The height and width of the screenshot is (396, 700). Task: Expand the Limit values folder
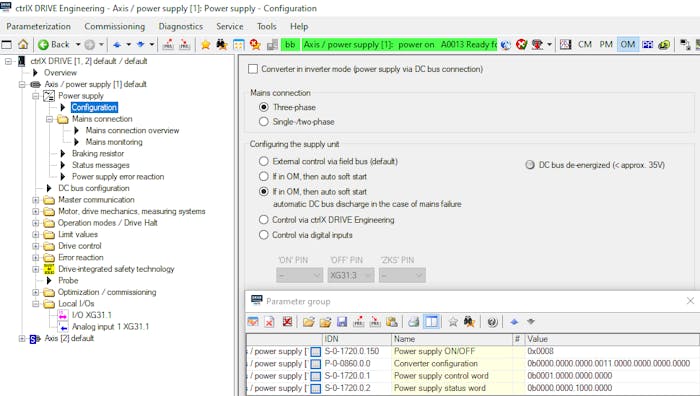click(36, 234)
